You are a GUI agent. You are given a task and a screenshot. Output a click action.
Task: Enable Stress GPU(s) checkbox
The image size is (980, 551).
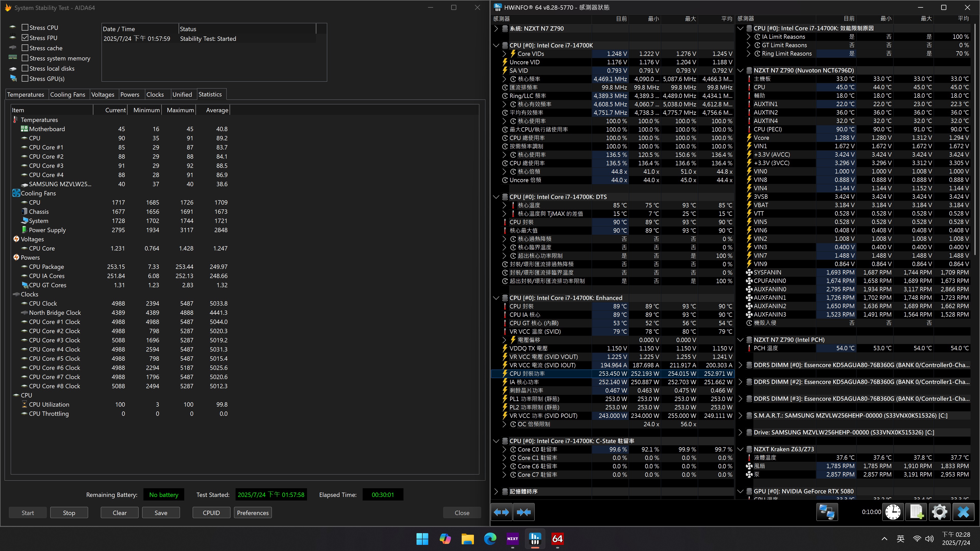[x=25, y=79]
